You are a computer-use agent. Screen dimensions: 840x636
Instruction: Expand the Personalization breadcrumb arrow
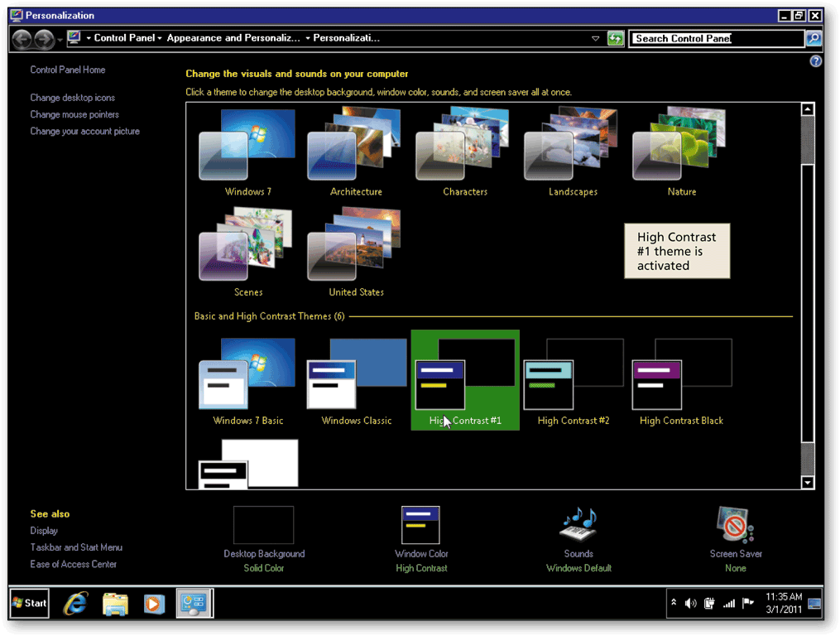click(x=308, y=38)
